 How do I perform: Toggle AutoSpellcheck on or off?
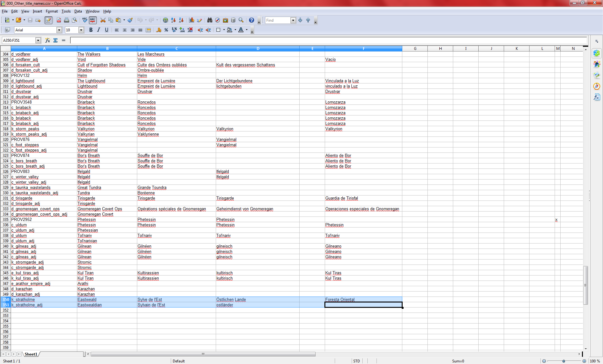(93, 20)
